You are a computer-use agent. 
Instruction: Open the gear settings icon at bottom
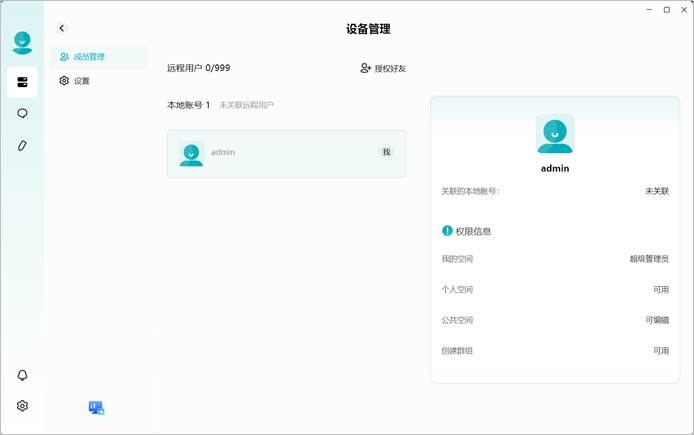pyautogui.click(x=22, y=406)
